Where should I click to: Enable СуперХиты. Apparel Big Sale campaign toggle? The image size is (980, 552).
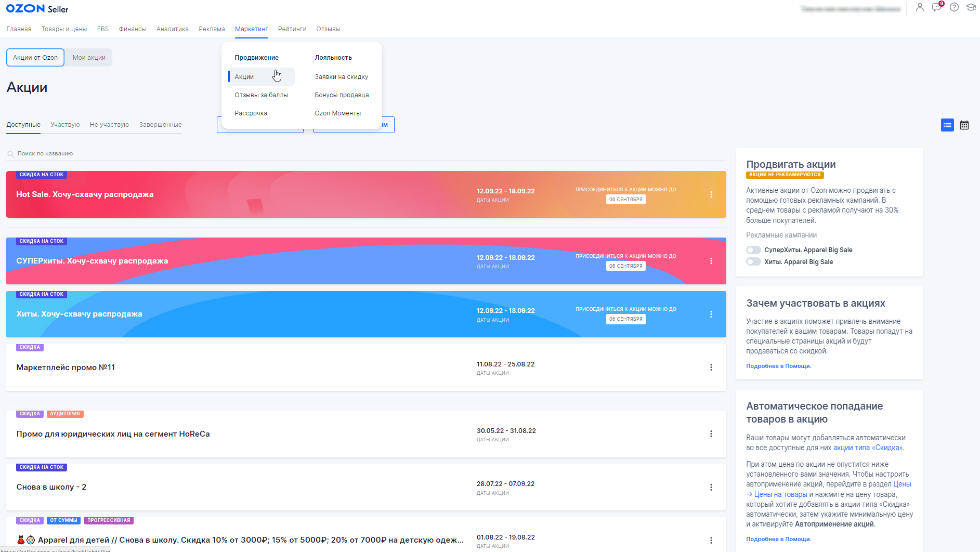pos(753,250)
